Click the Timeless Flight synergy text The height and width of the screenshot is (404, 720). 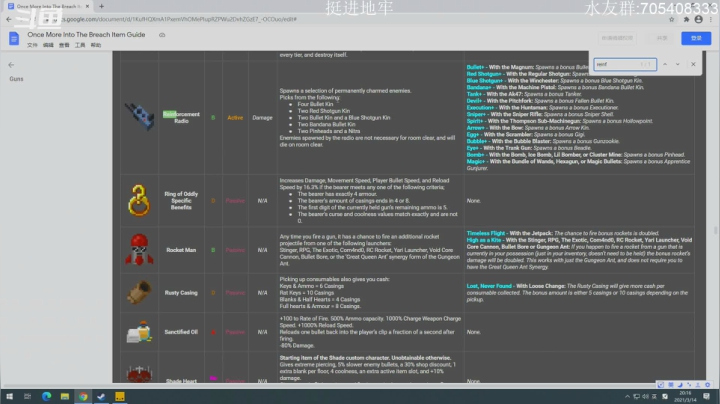point(485,233)
